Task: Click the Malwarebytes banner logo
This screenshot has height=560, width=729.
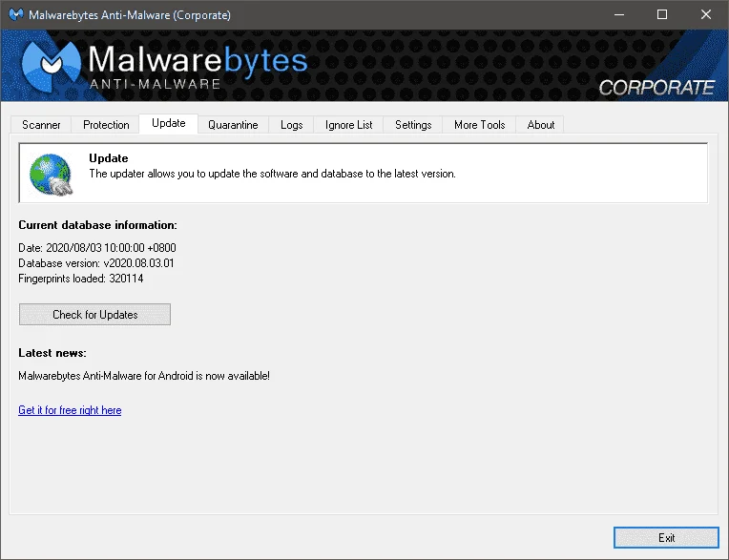Action: (x=165, y=66)
